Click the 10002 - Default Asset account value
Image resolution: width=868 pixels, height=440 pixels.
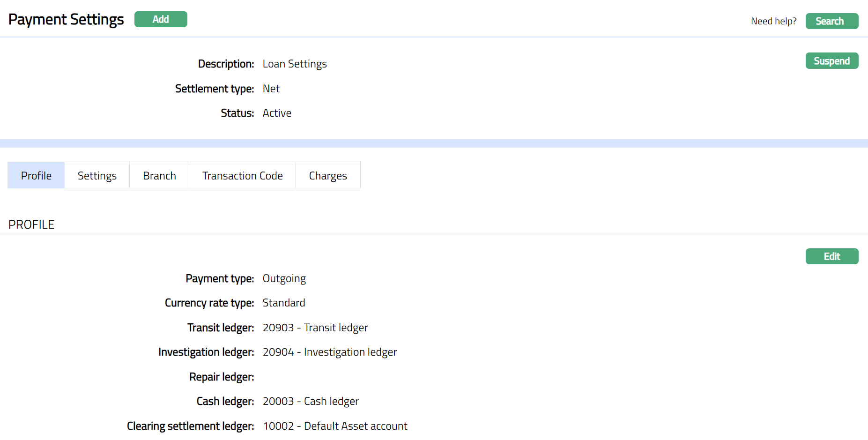click(334, 426)
